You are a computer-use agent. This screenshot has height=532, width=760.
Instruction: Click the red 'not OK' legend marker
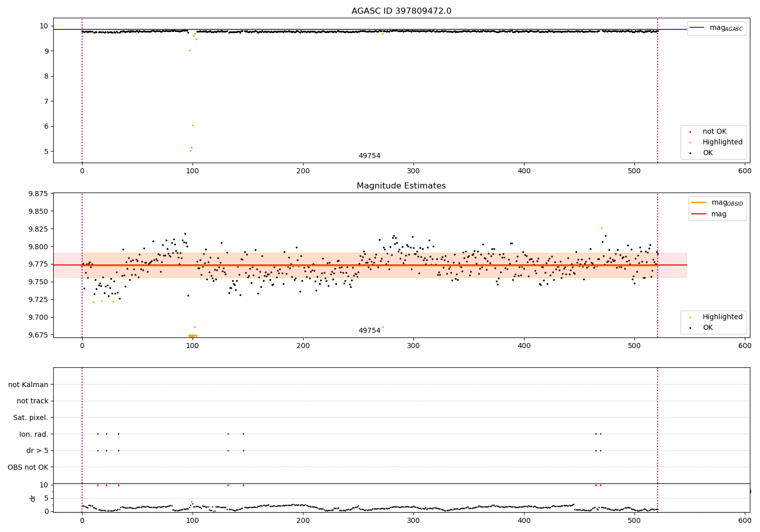pyautogui.click(x=690, y=132)
